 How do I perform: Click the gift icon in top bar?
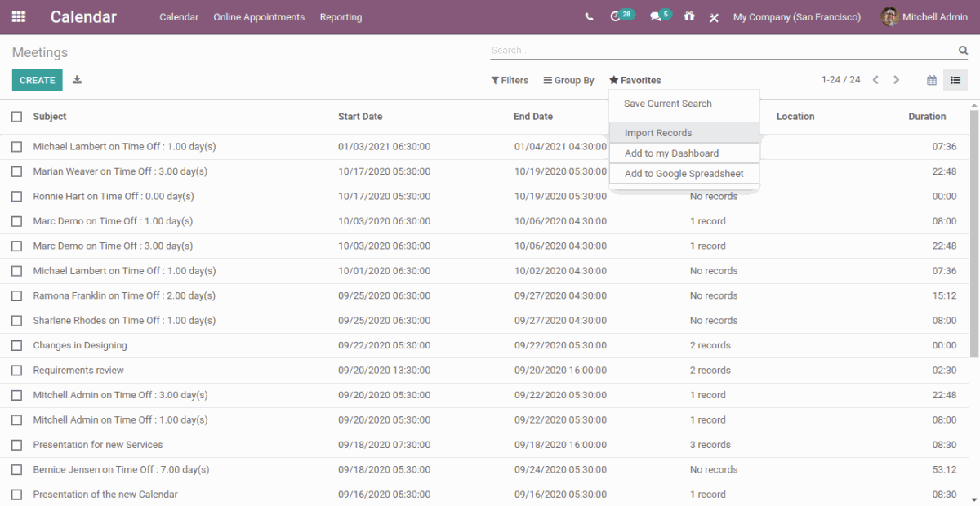pyautogui.click(x=689, y=17)
